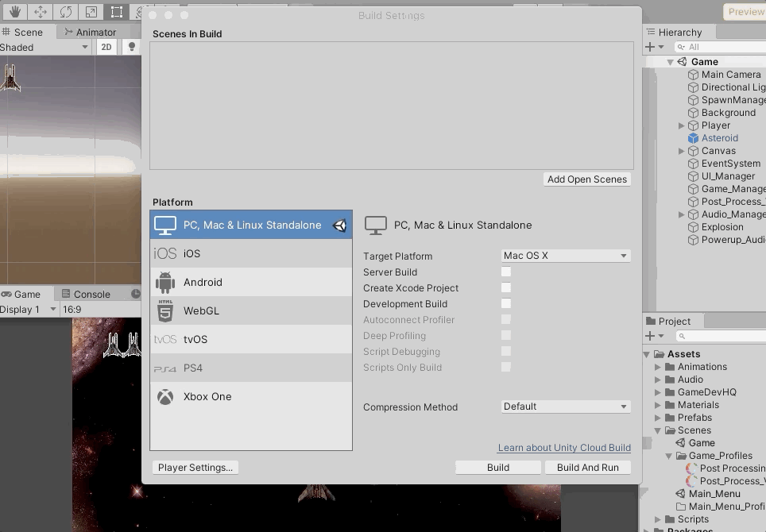This screenshot has height=532, width=766.
Task: Expand the Animations folder
Action: click(x=658, y=367)
